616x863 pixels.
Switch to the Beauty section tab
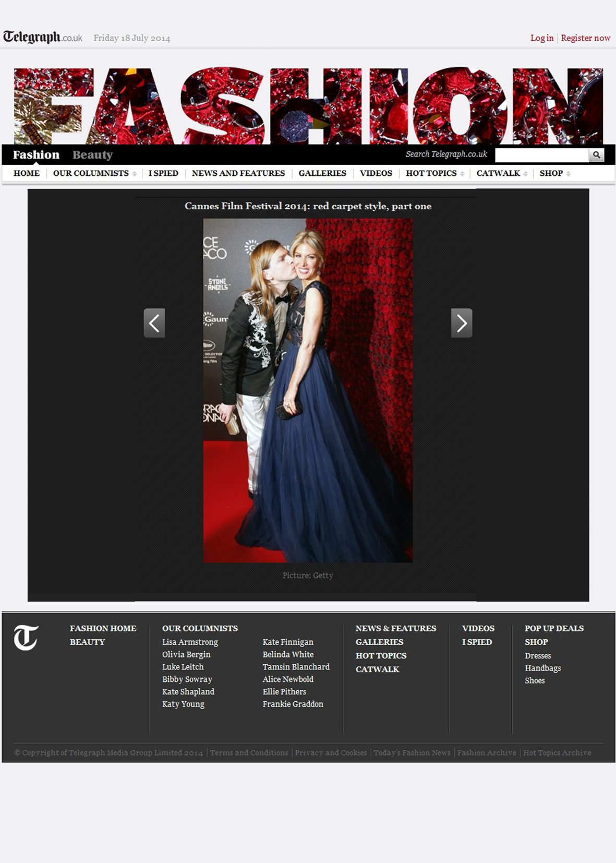pos(92,155)
